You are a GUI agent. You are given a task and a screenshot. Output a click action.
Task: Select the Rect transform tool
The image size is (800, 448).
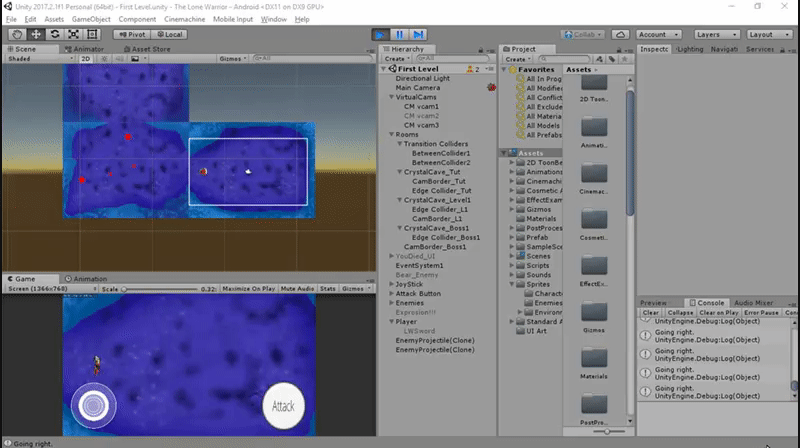coord(92,34)
